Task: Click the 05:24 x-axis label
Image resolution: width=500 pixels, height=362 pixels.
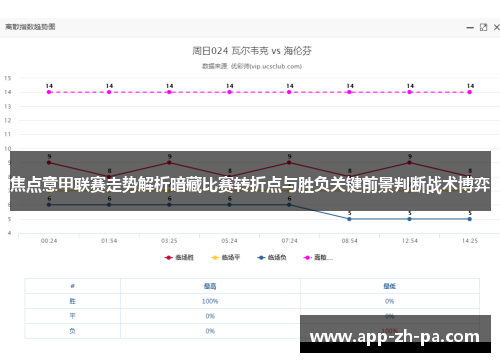Action: [229, 241]
